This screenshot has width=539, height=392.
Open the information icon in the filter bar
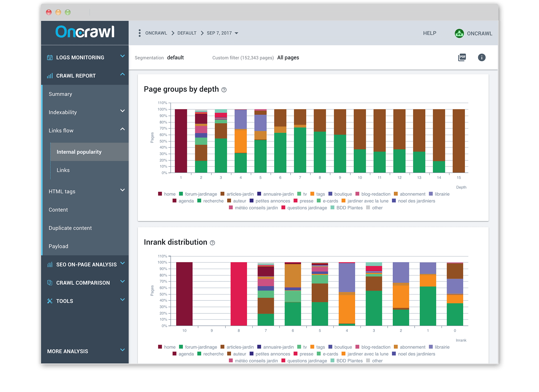(481, 58)
